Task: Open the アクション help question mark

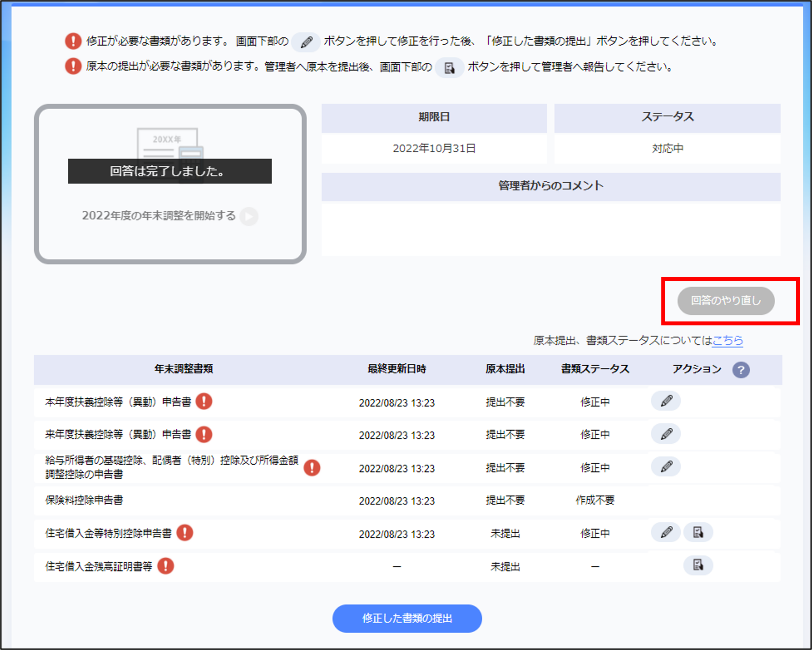Action: tap(741, 370)
